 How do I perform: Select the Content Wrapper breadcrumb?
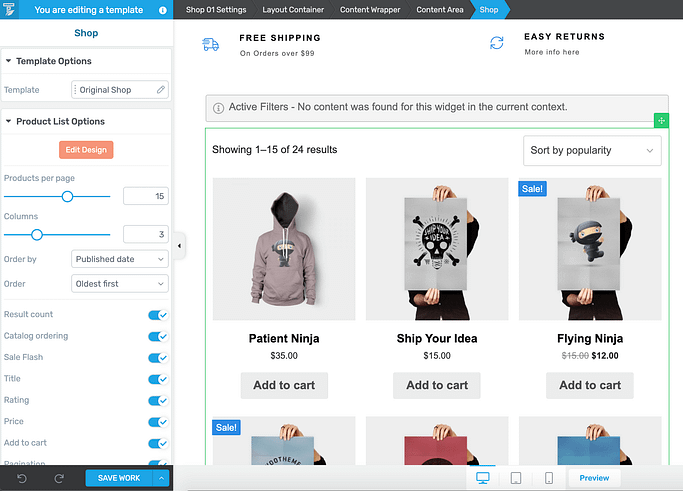click(x=370, y=10)
